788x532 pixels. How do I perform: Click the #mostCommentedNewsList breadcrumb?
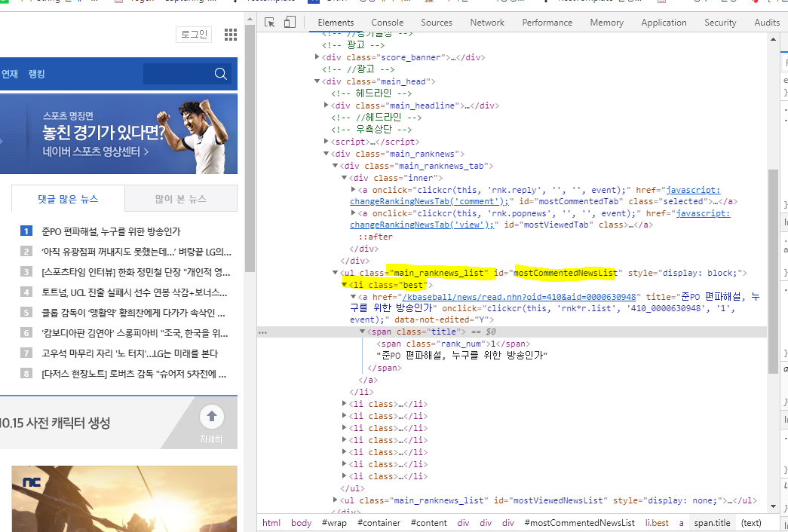(579, 523)
